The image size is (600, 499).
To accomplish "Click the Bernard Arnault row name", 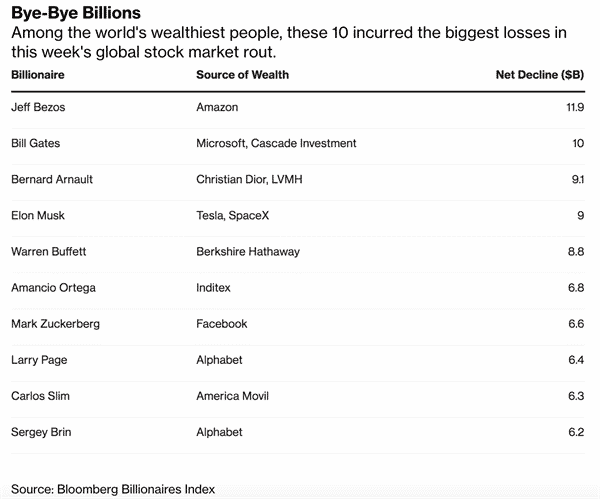I will pos(52,179).
